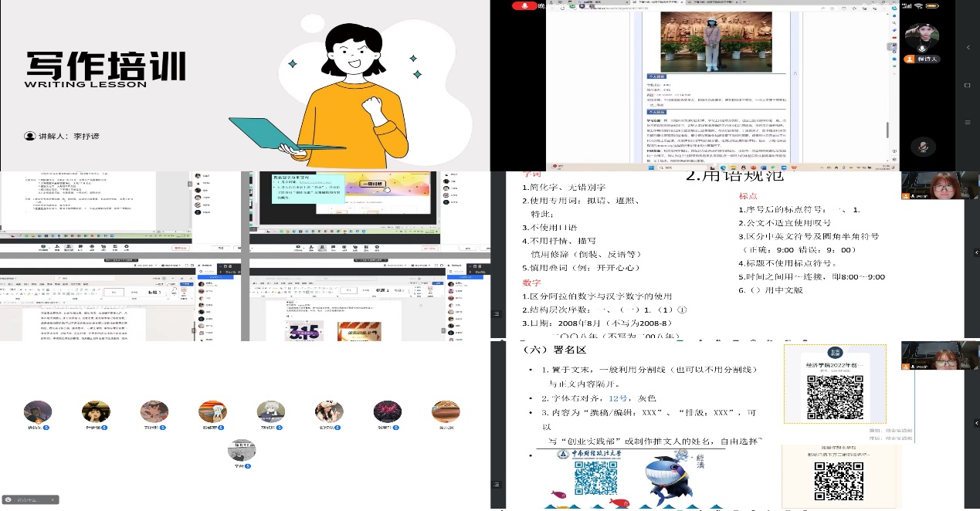Open the speaker's video thumbnail beside webpage
Image resolution: width=980 pixels, height=511 pixels.
point(921,35)
